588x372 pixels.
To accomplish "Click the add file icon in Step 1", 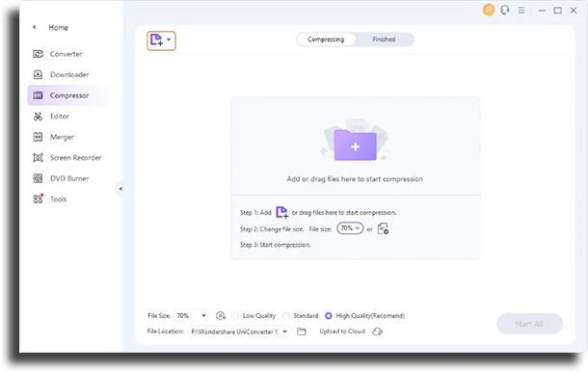I will (x=281, y=212).
